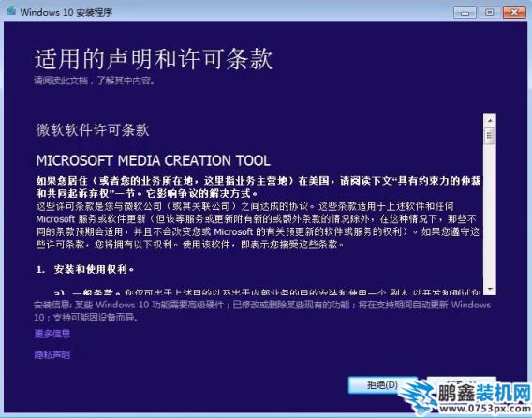The image size is (532, 418).
Task: Click the Windows 10 setup title bar icon
Action: click(x=10, y=11)
